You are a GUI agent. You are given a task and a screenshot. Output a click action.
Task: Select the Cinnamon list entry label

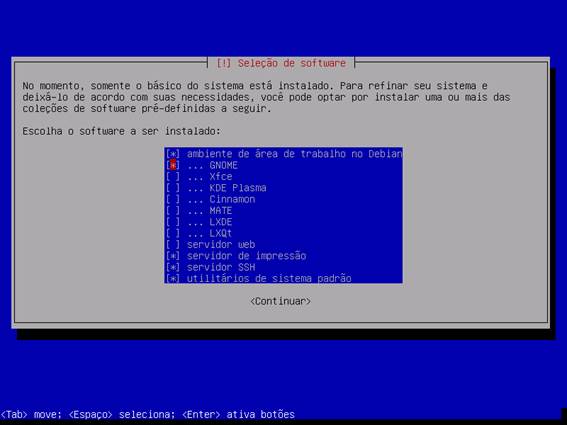click(232, 199)
